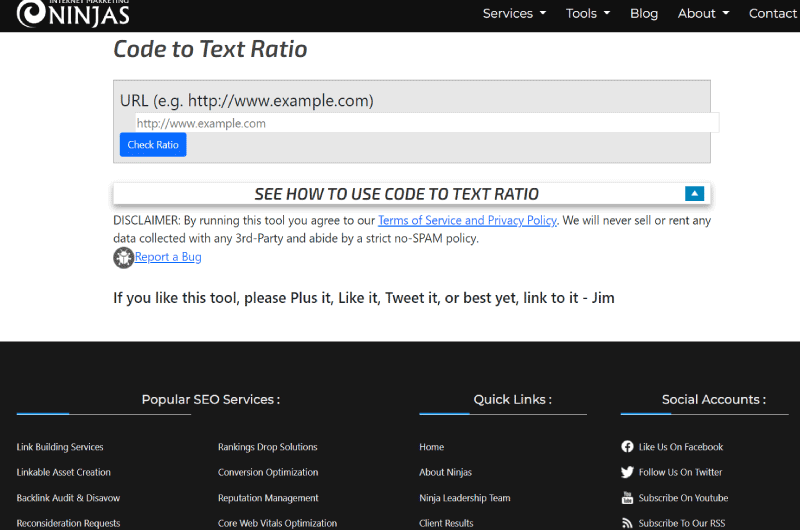Screen dimensions: 800x530
Task: Click the Home quick link
Action: (x=432, y=447)
